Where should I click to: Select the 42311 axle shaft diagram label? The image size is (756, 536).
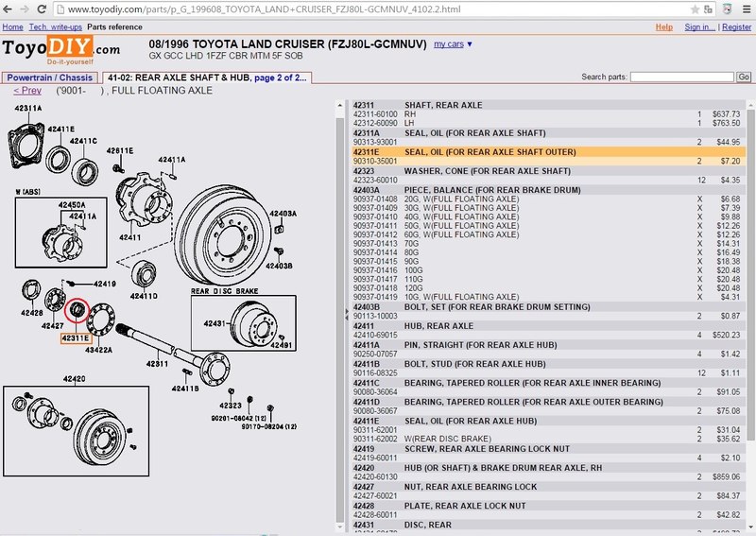[x=157, y=364]
